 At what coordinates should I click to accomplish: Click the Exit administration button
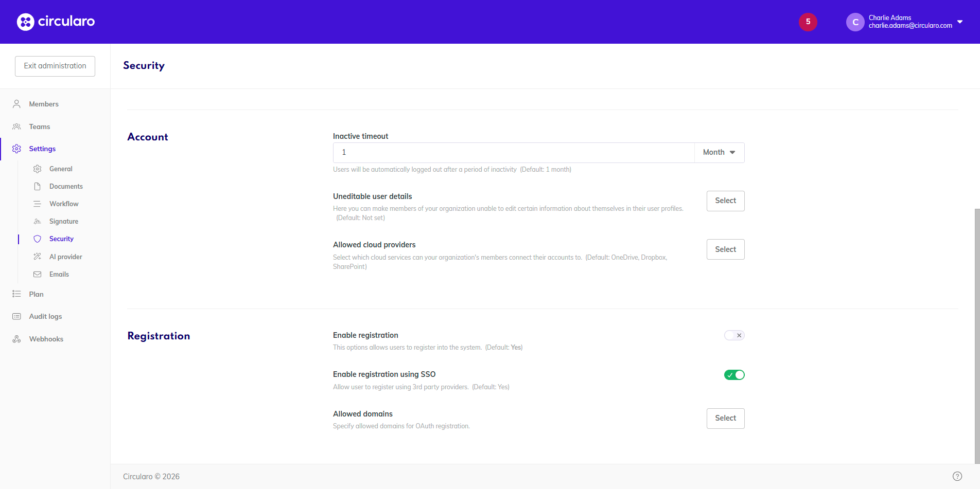55,66
